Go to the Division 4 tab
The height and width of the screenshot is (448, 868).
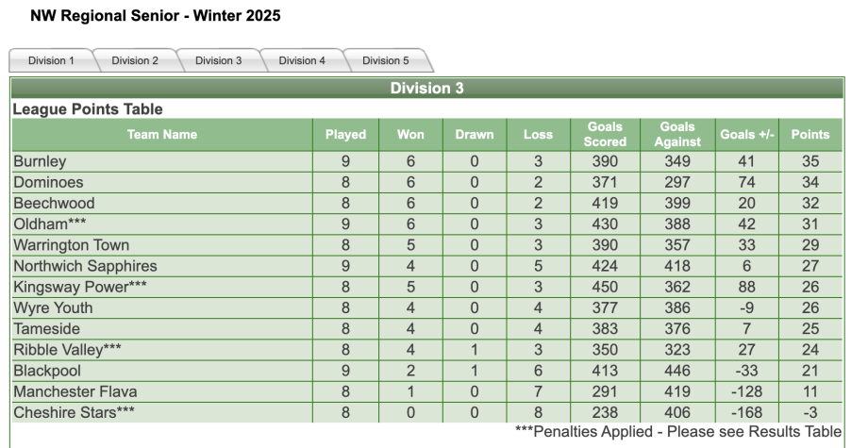point(302,60)
